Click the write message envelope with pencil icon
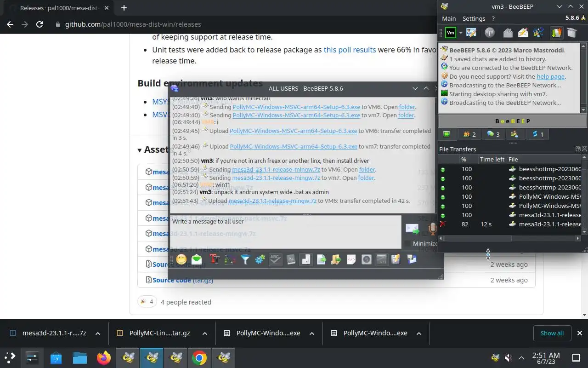 tap(523, 33)
